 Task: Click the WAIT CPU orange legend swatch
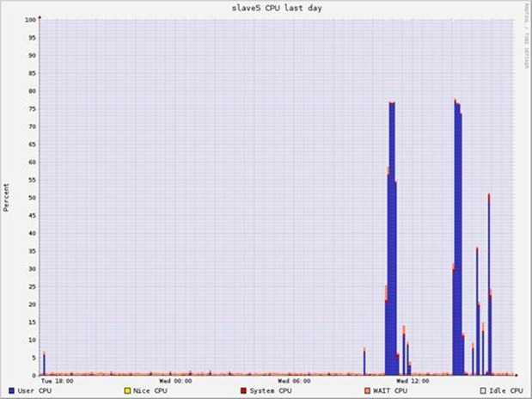(367, 391)
